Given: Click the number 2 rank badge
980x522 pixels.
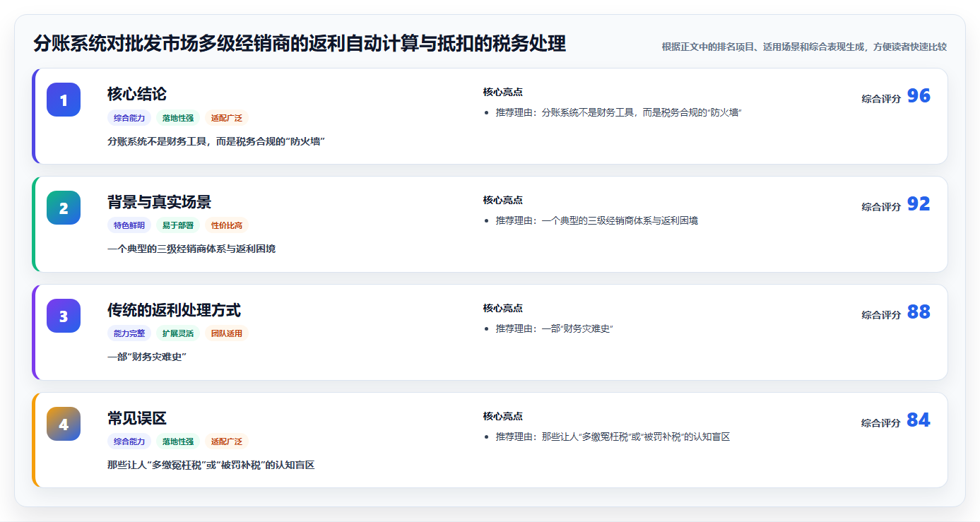Looking at the screenshot, I should (x=64, y=208).
